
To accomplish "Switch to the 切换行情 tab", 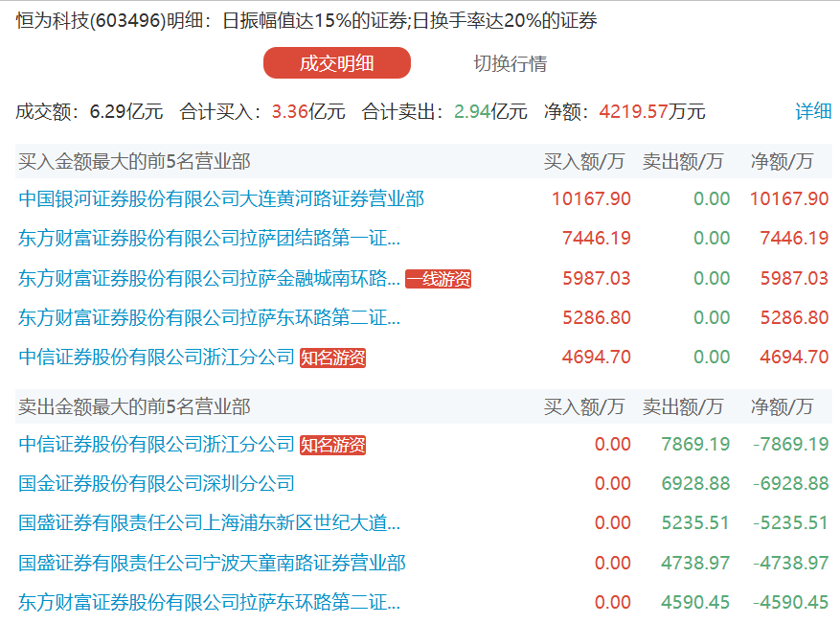I will click(x=510, y=63).
